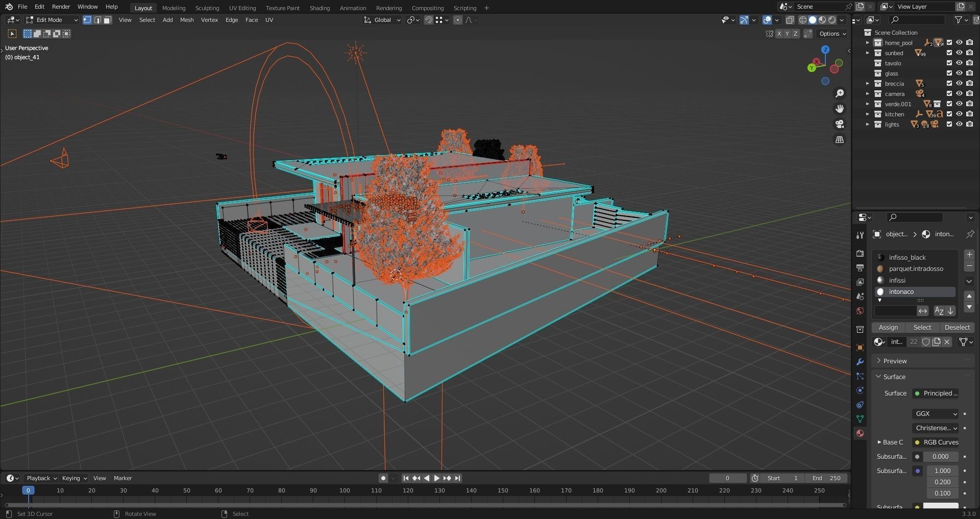Image resolution: width=980 pixels, height=519 pixels.
Task: Uncheck the sunbed collection checkbox
Action: click(x=949, y=53)
